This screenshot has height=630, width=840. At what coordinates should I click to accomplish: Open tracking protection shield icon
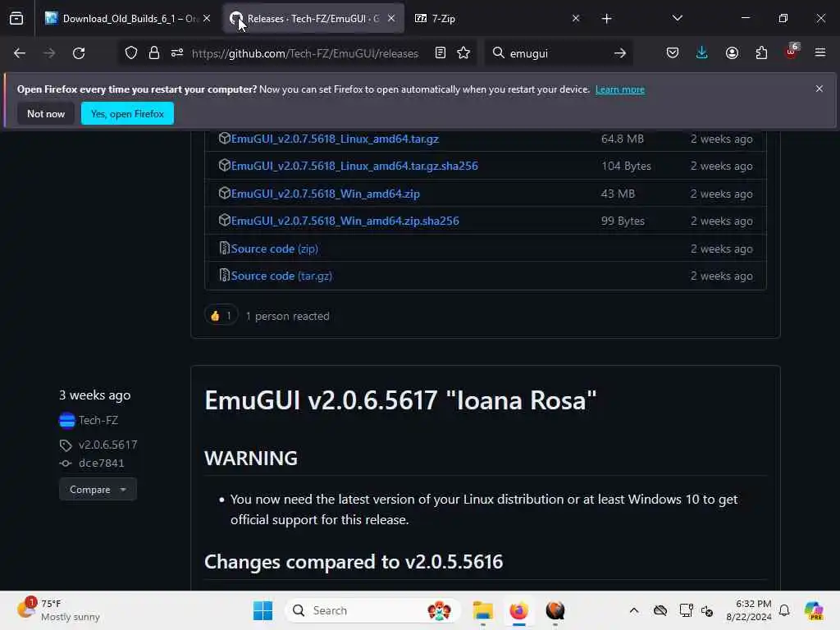(131, 53)
